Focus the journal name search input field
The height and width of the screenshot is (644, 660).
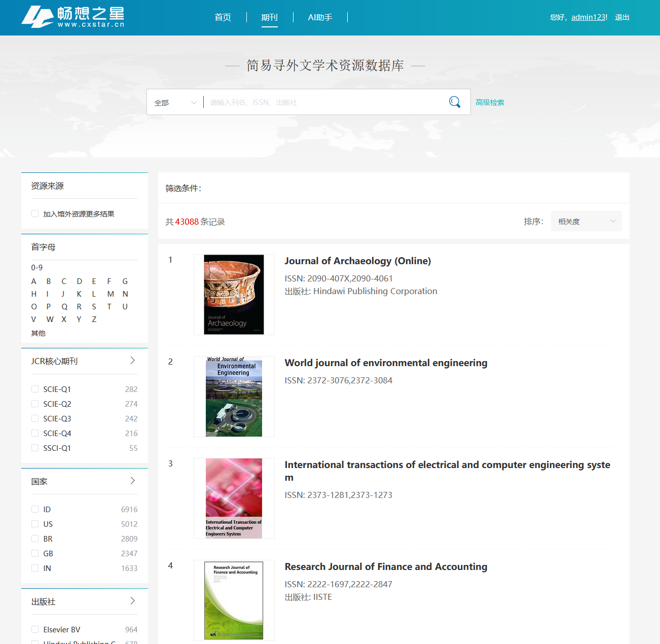point(324,102)
